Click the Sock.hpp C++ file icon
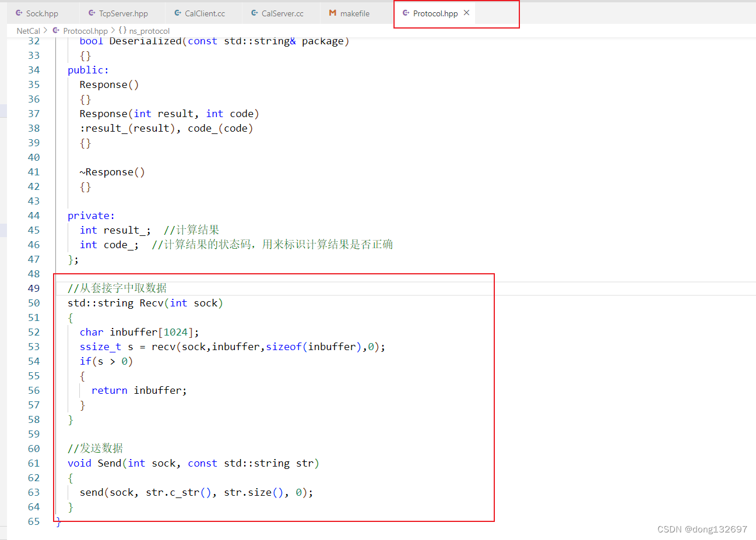Viewport: 756px width, 540px height. click(19, 13)
